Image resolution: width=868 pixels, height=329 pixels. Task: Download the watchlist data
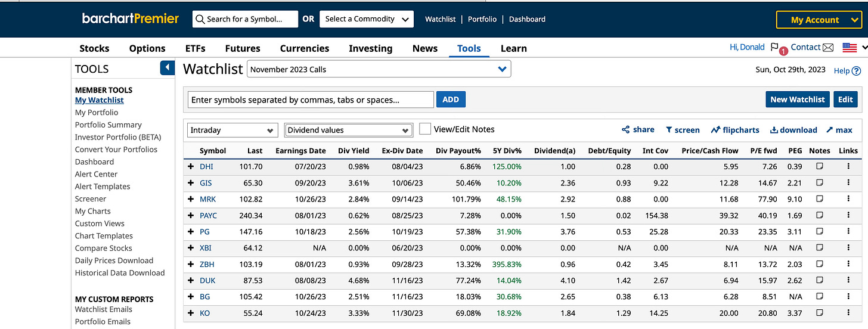tap(793, 130)
